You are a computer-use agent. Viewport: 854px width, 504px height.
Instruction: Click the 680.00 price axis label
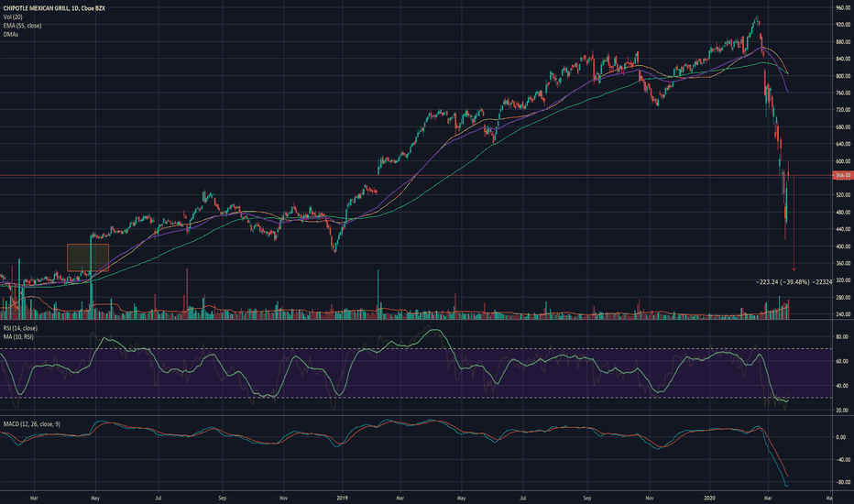click(x=843, y=127)
